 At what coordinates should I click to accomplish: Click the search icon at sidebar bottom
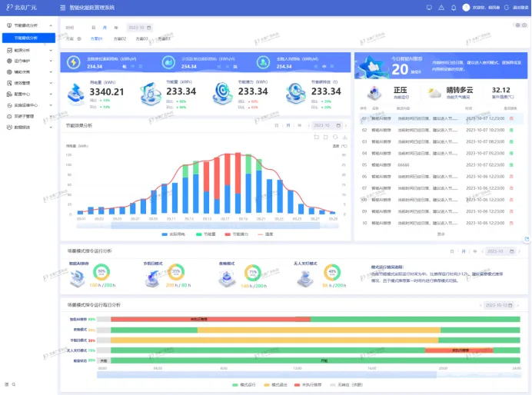click(x=12, y=383)
